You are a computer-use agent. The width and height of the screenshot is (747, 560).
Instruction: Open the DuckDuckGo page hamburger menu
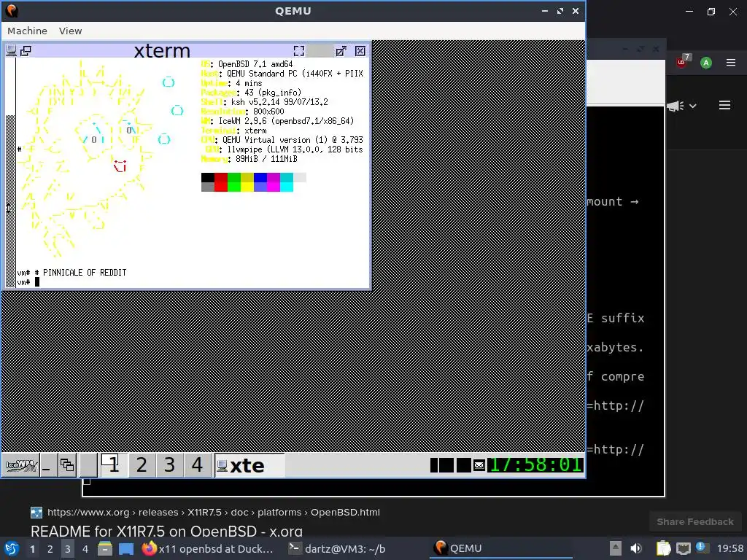[724, 105]
